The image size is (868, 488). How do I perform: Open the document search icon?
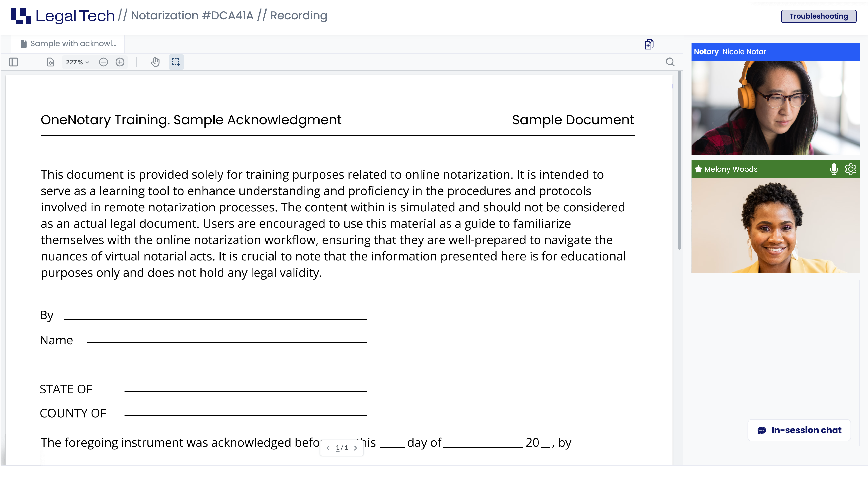(670, 62)
